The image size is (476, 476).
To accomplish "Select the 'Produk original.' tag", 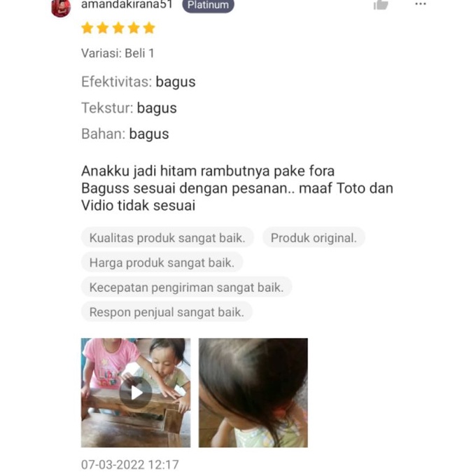I will tap(314, 238).
